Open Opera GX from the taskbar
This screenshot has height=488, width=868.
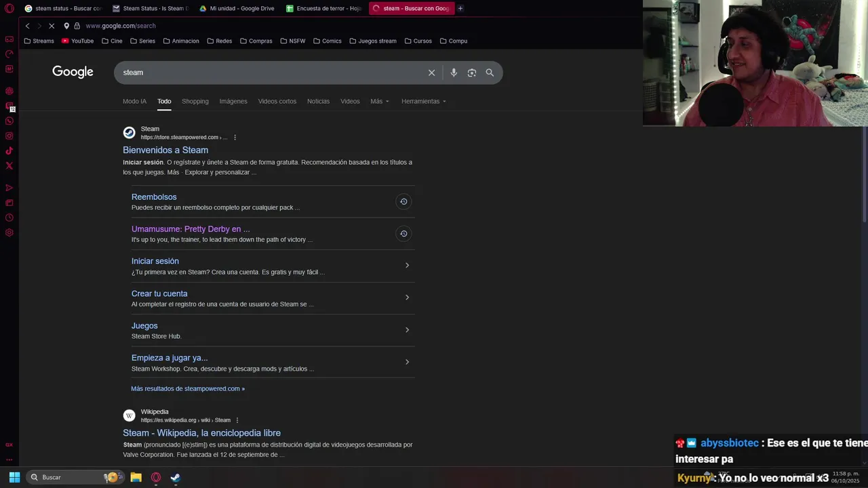click(x=156, y=477)
